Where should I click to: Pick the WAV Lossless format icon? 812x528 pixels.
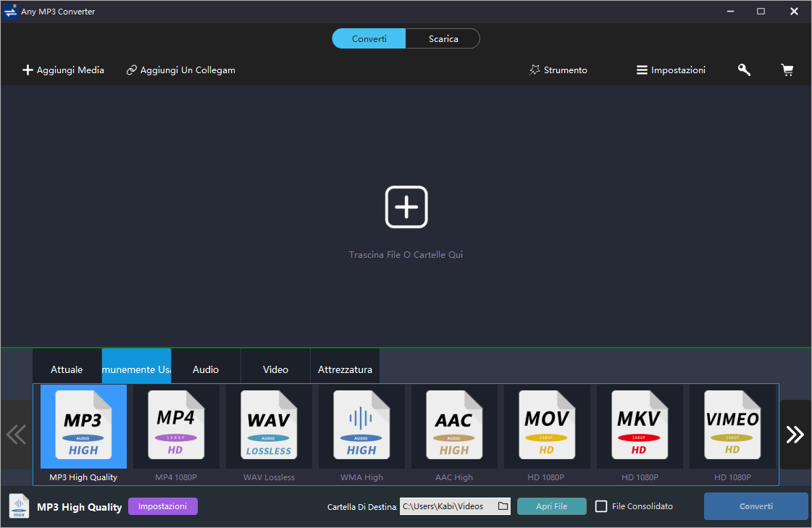pos(269,425)
